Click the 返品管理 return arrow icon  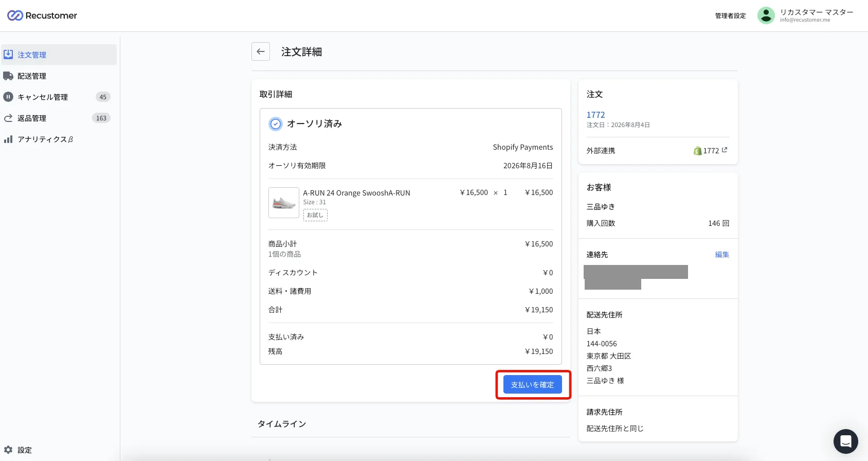[8, 118]
